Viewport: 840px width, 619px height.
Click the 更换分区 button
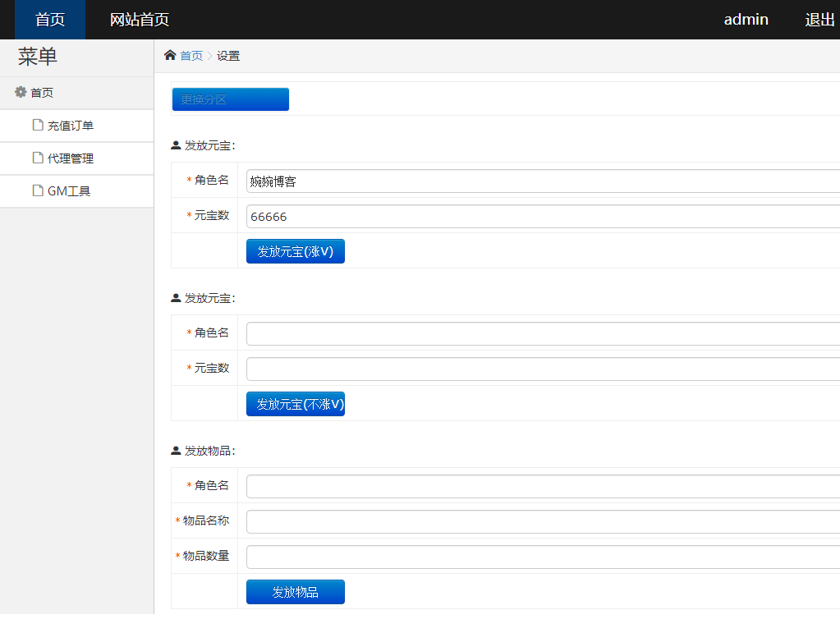pos(230,99)
